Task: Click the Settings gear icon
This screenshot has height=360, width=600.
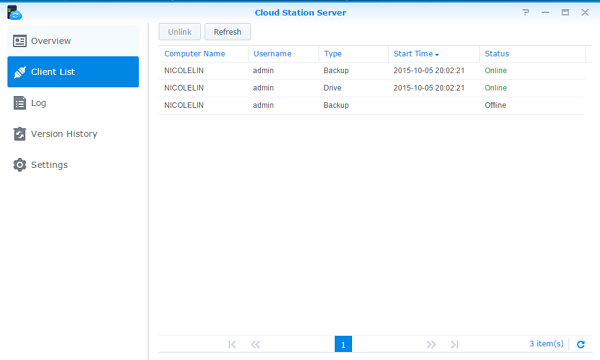Action: pos(20,165)
